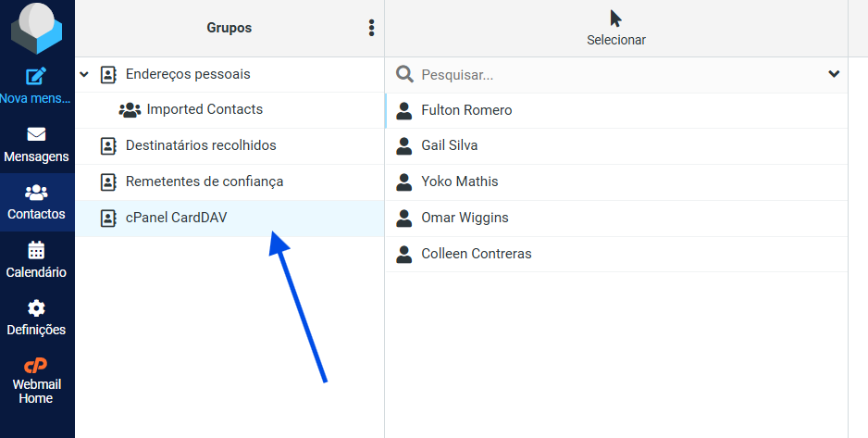Viewport: 868px width, 438px height.
Task: Click the search magnifier icon
Action: coord(404,74)
